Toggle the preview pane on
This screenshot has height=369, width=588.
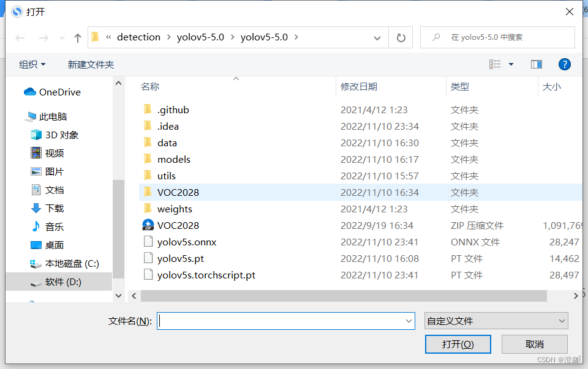point(536,64)
